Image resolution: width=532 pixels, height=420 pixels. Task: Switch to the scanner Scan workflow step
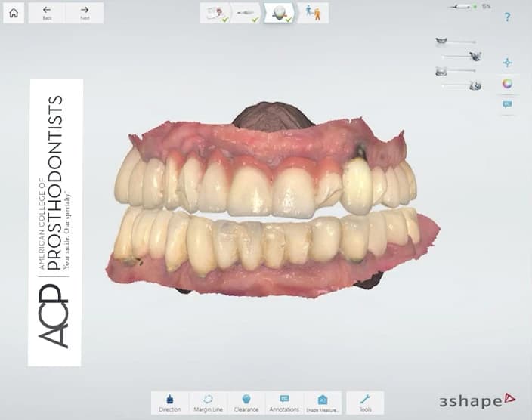point(246,14)
